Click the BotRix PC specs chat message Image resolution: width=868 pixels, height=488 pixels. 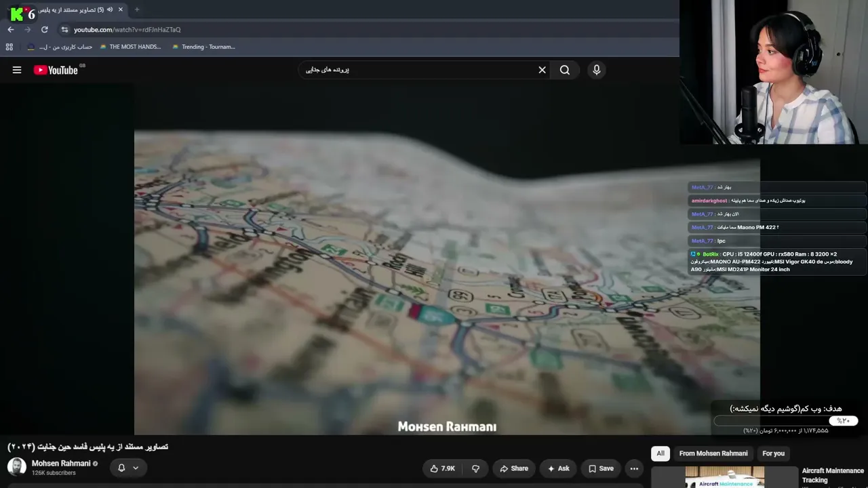(x=777, y=262)
